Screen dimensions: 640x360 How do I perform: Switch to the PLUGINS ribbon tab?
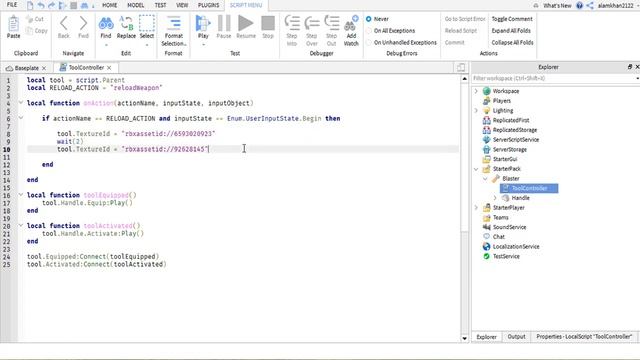coord(209,5)
